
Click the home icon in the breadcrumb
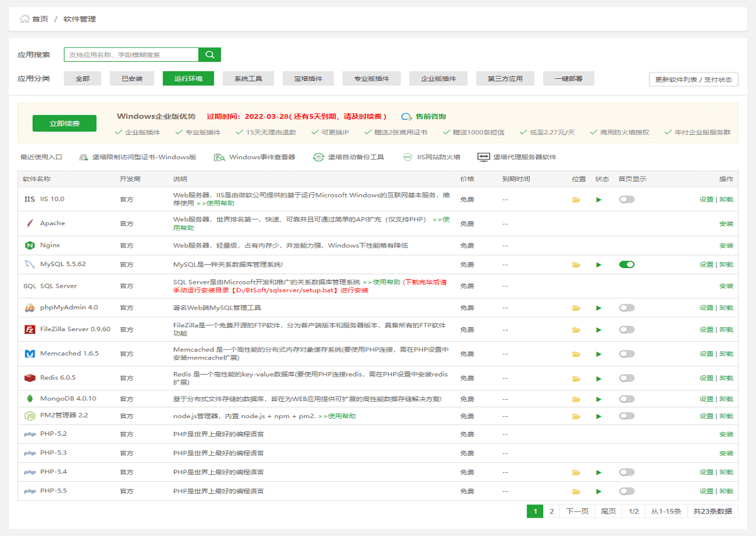25,19
